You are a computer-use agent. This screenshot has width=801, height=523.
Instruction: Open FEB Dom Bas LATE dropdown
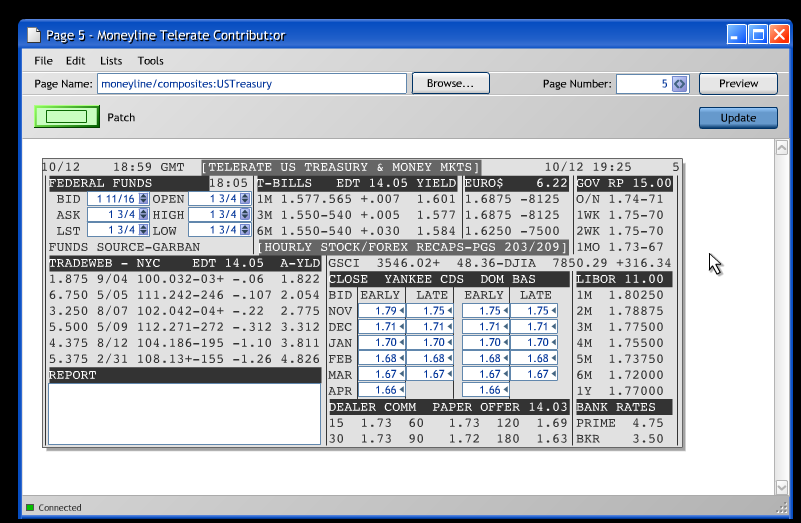(x=553, y=359)
